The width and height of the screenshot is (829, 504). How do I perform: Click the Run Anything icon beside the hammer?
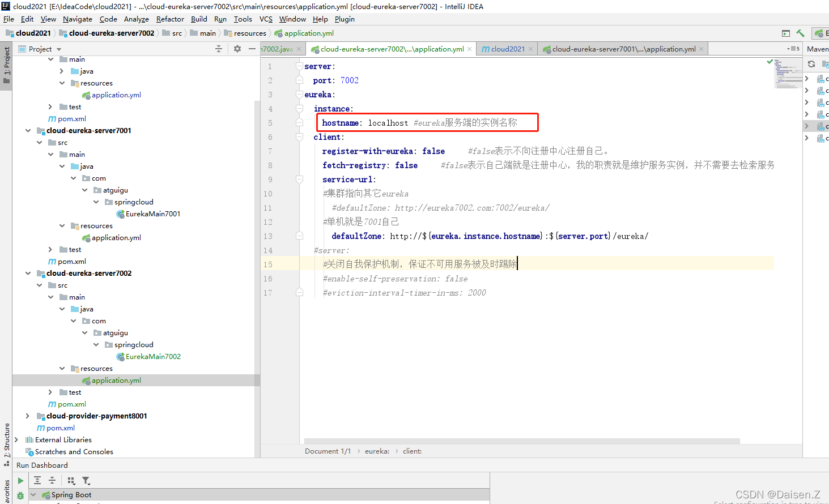click(785, 33)
